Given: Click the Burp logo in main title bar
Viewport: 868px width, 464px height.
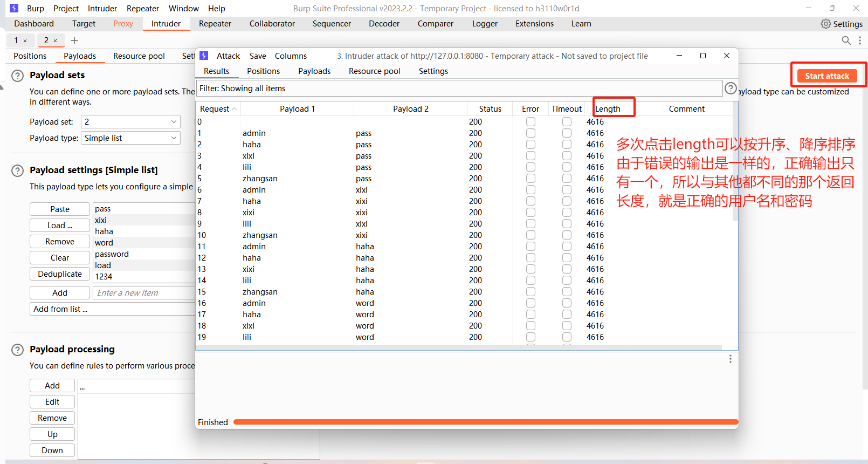Looking at the screenshot, I should [14, 8].
